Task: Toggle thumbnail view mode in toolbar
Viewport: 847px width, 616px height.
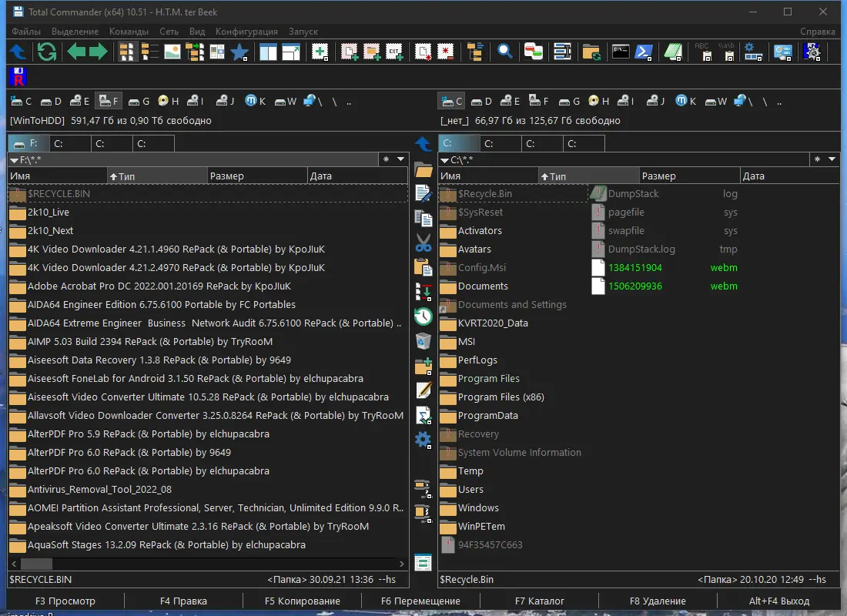Action: [172, 52]
